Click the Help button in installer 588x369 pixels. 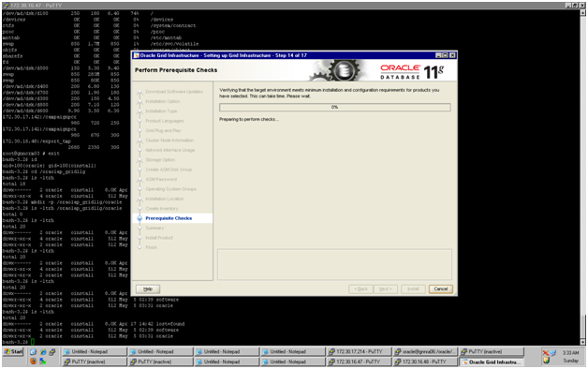pos(148,289)
